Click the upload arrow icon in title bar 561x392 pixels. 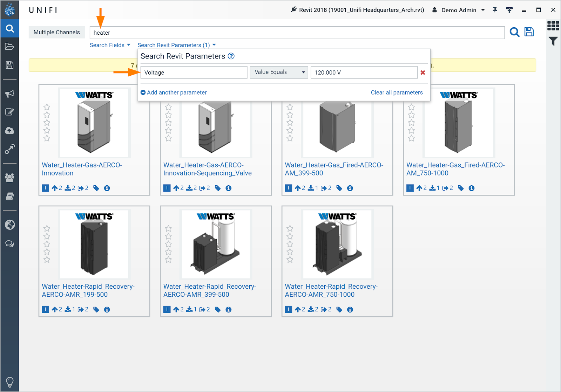coord(509,10)
